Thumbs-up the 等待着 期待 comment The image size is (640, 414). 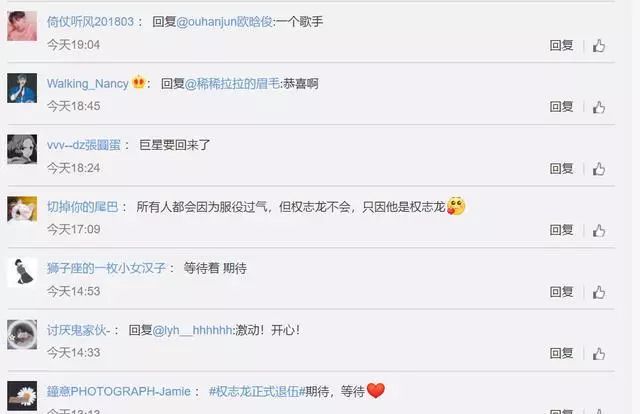pyautogui.click(x=599, y=292)
